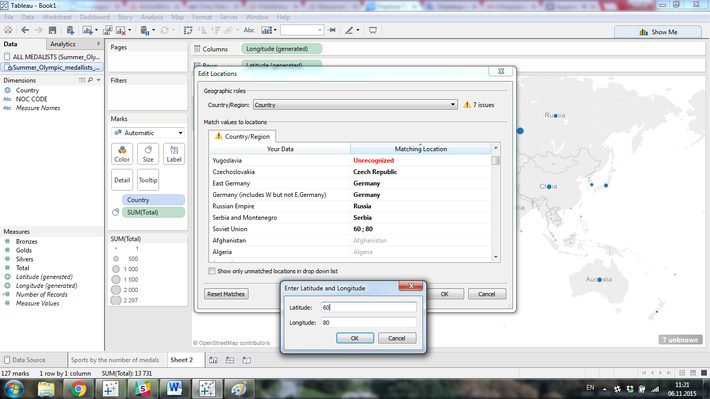
Task: Click the New Story tab icon
Action: tap(247, 360)
